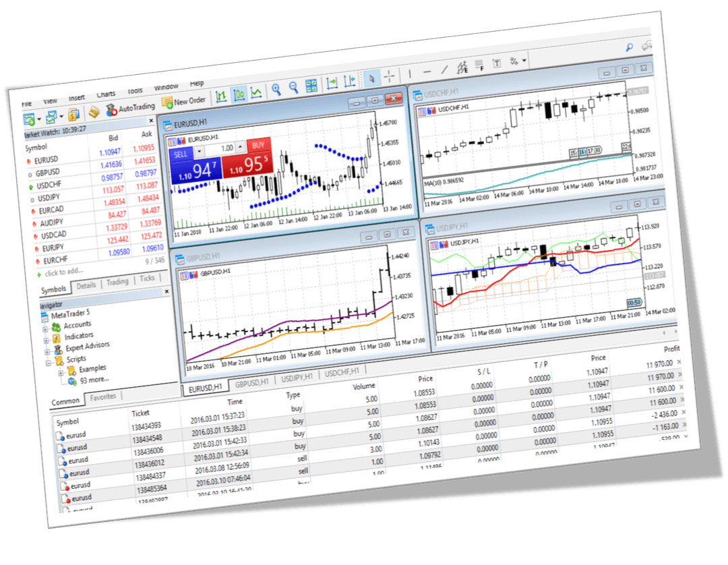Click the zoom in magnifier icon
Image resolution: width=728 pixels, height=565 pixels.
(276, 90)
